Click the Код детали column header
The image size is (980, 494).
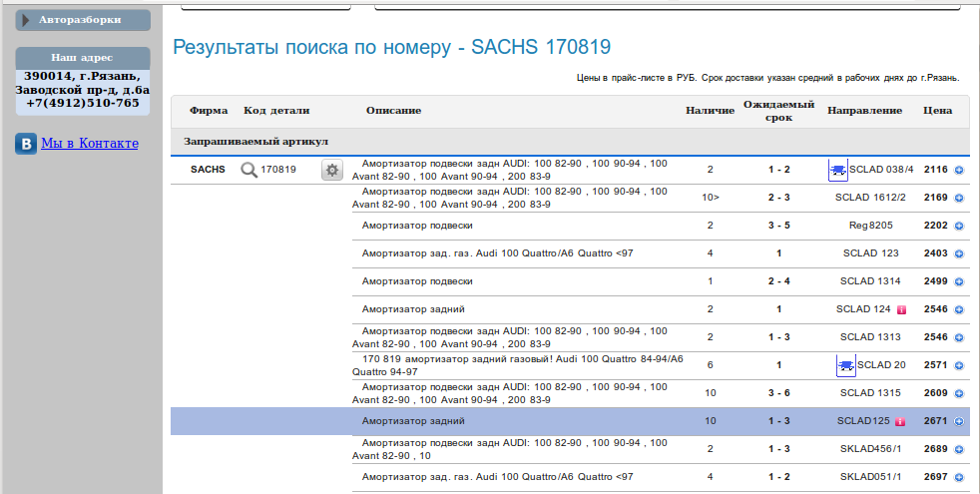tap(276, 111)
